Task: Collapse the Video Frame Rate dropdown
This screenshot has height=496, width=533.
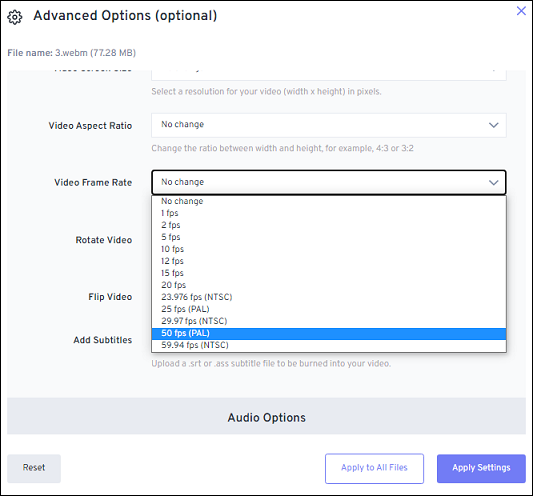Action: pyautogui.click(x=329, y=182)
